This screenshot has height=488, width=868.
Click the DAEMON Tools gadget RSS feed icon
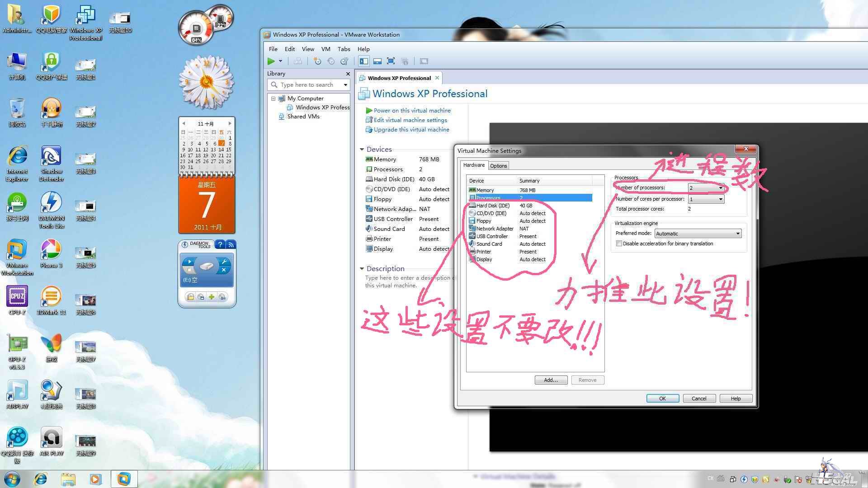click(x=231, y=245)
